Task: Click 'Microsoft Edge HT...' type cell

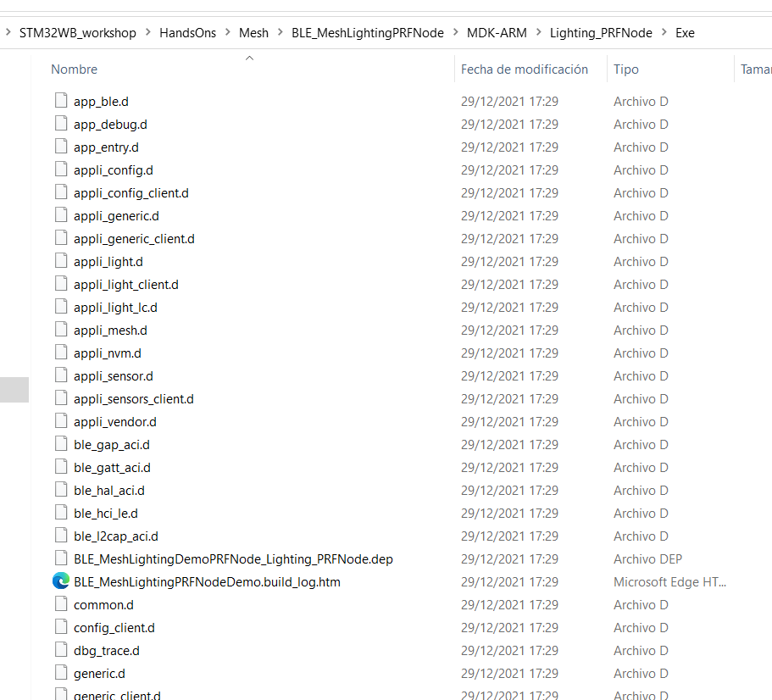Action: point(669,582)
